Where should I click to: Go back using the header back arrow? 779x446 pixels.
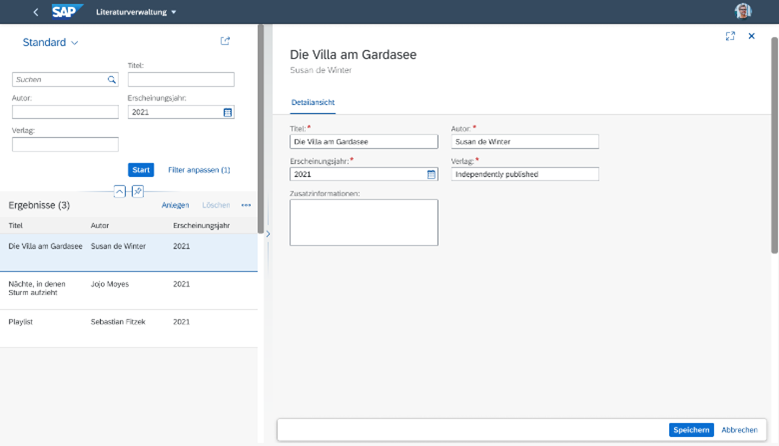pos(36,12)
